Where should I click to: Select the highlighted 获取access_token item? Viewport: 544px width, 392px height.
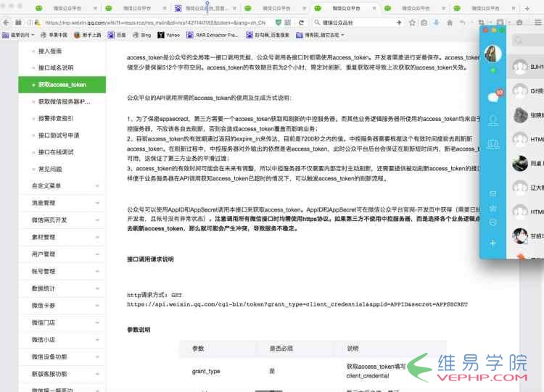tap(62, 85)
